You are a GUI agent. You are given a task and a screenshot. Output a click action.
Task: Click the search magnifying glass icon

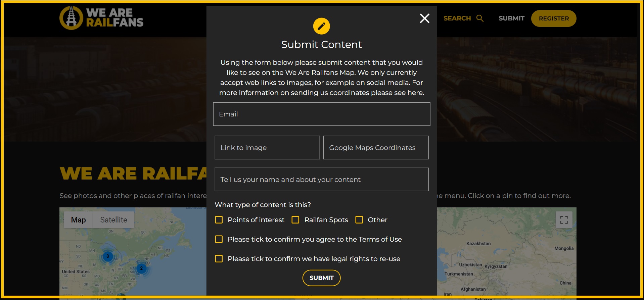tap(480, 18)
